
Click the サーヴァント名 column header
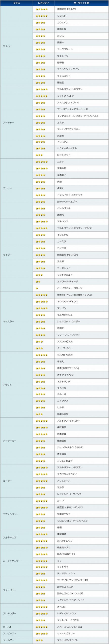[81, 3]
